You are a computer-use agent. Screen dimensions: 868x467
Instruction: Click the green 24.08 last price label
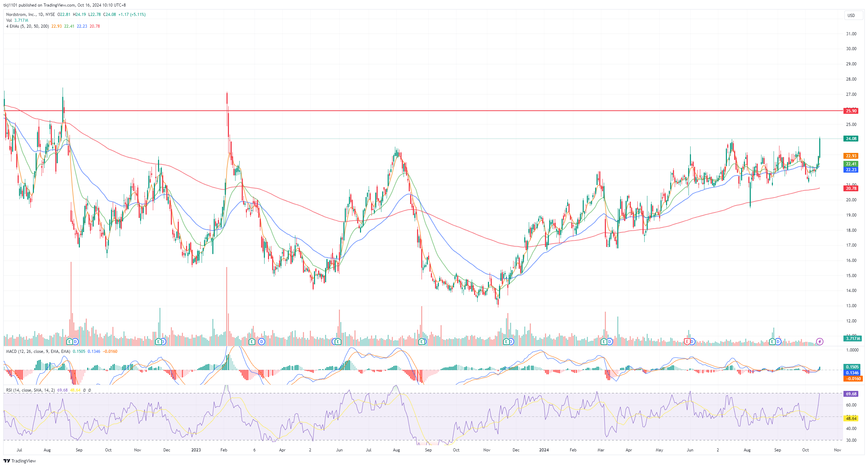pos(851,139)
